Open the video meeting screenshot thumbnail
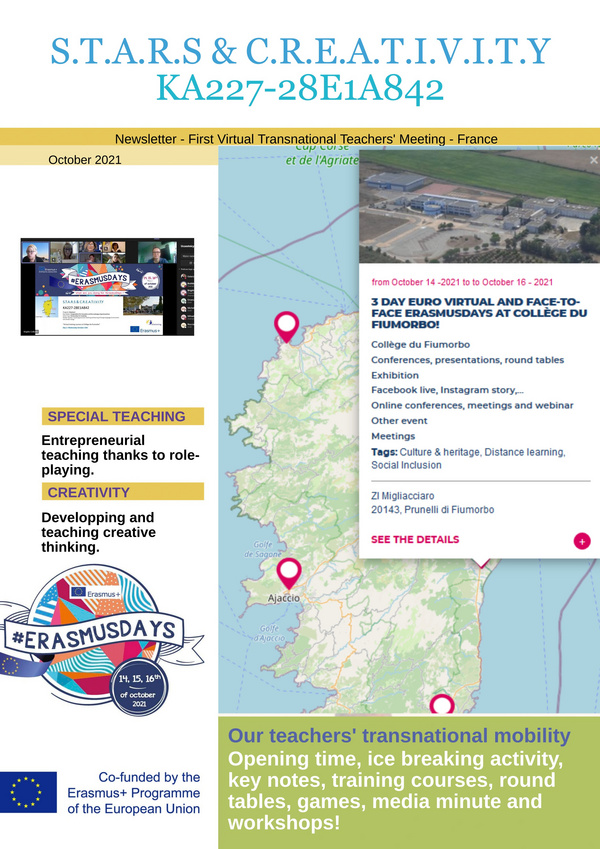This screenshot has height=849, width=600. (107, 287)
